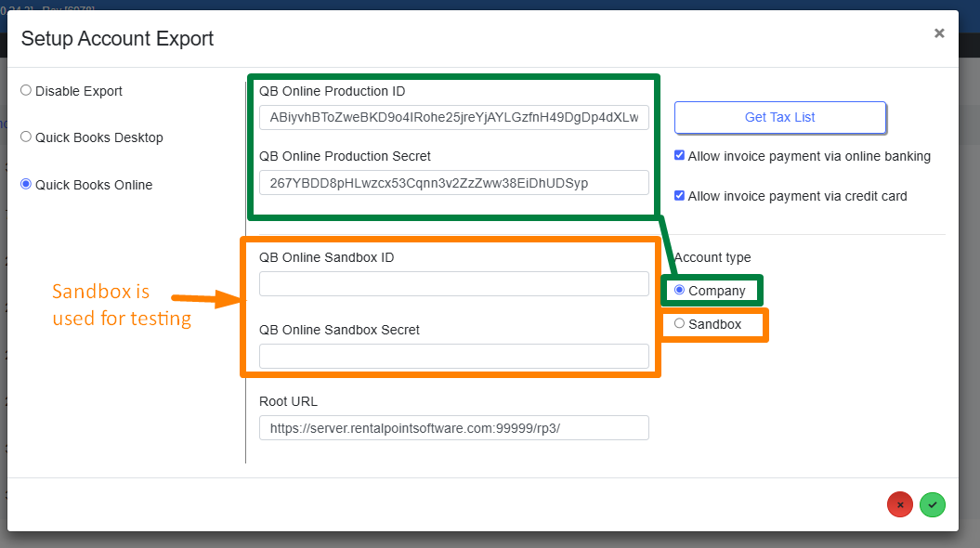The width and height of the screenshot is (980, 548).
Task: Click the green checkmark confirm button
Action: pos(932,504)
